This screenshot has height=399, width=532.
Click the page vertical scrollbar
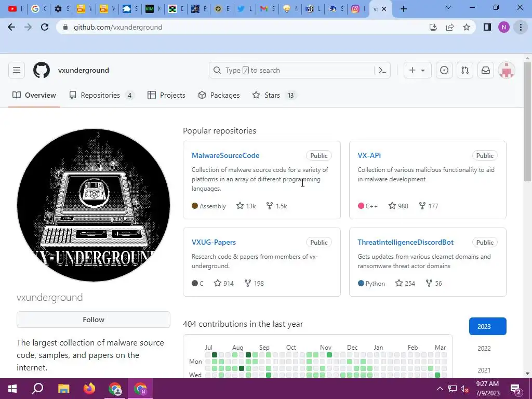527,122
